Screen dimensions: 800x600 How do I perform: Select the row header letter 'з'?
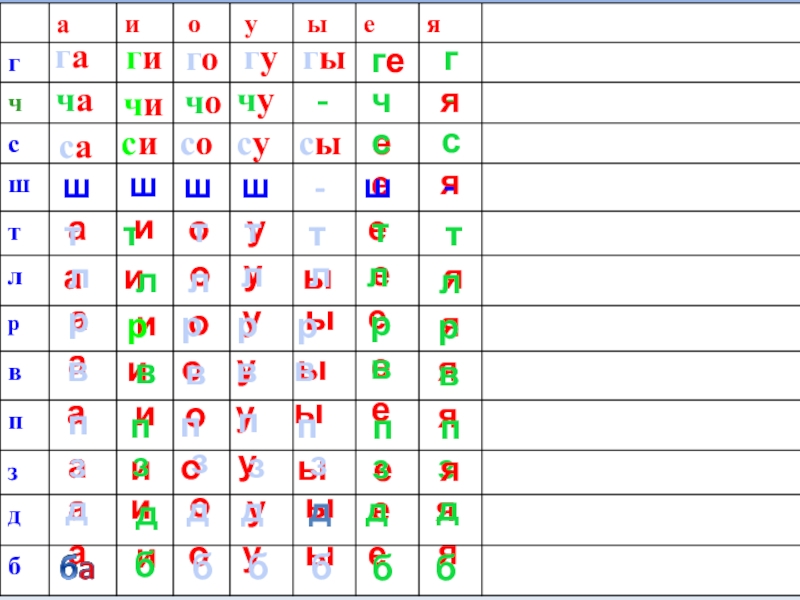click(x=13, y=473)
